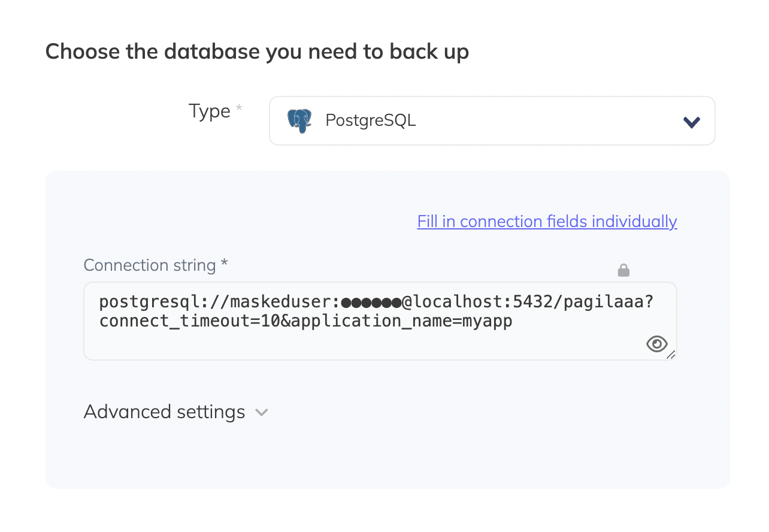Click 'Fill in connection fields individually' link
This screenshot has height=532, width=769.
tap(547, 222)
